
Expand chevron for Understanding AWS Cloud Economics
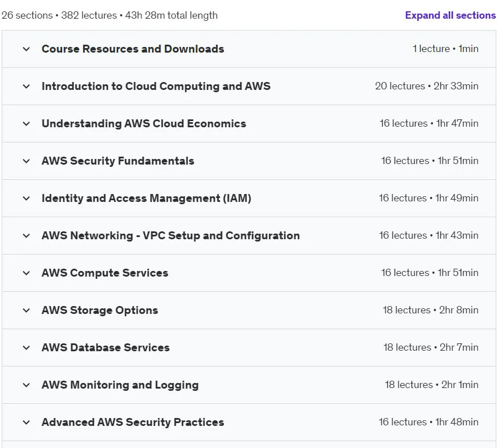27,124
